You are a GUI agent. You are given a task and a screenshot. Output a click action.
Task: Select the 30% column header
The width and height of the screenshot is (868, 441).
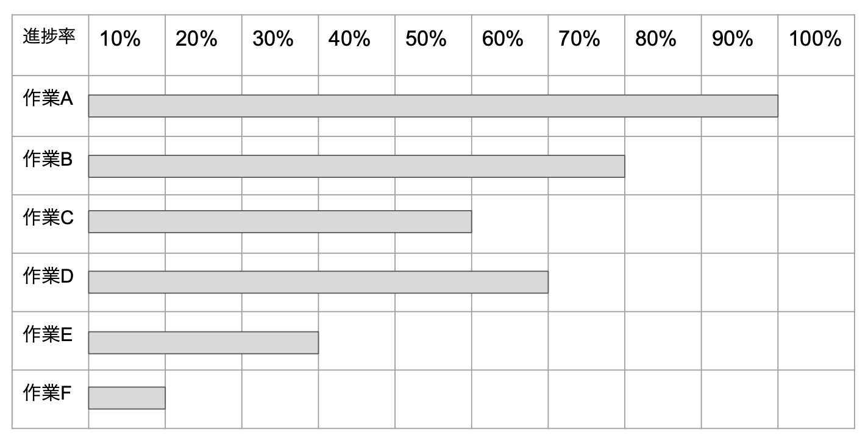point(273,40)
